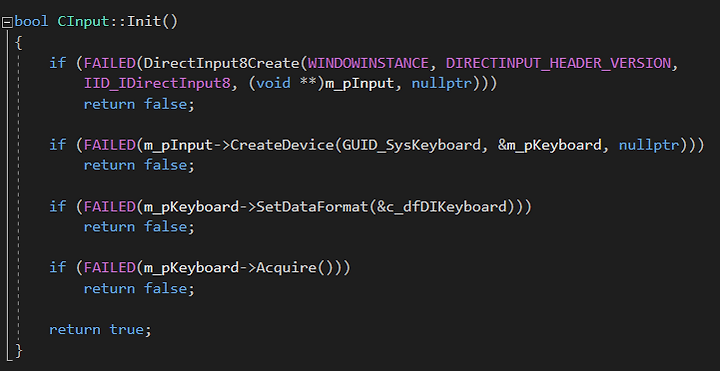
Task: Click 'm_pInput' before CreateDevice
Action: (x=178, y=145)
